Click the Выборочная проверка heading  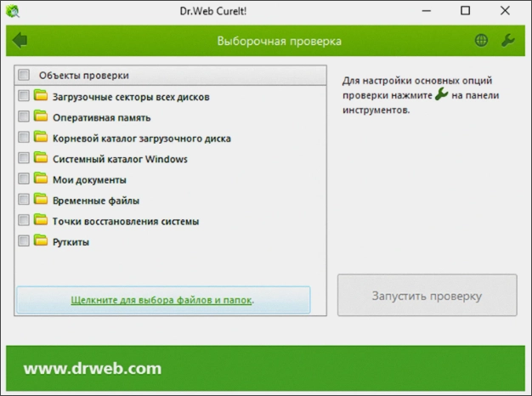(280, 41)
